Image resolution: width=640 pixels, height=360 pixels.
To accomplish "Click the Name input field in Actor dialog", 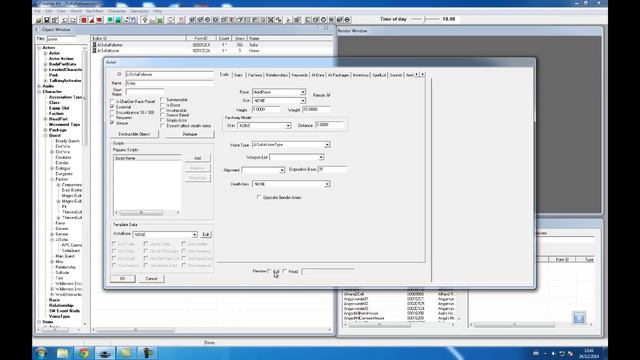I will click(169, 83).
